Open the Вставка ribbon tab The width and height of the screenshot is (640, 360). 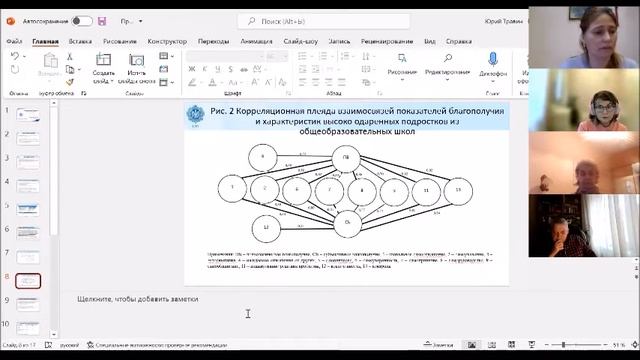80,41
